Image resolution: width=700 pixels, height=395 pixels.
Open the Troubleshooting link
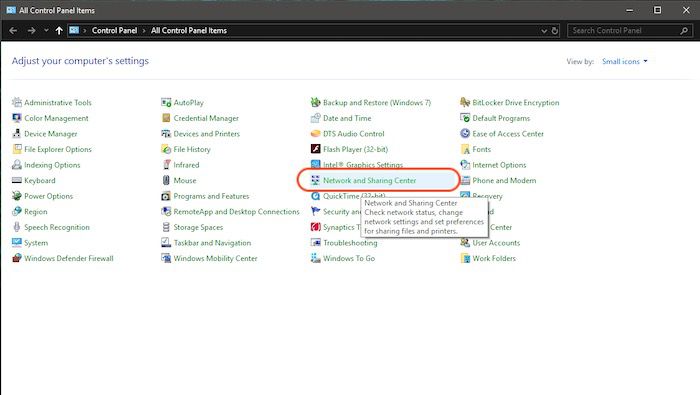350,243
